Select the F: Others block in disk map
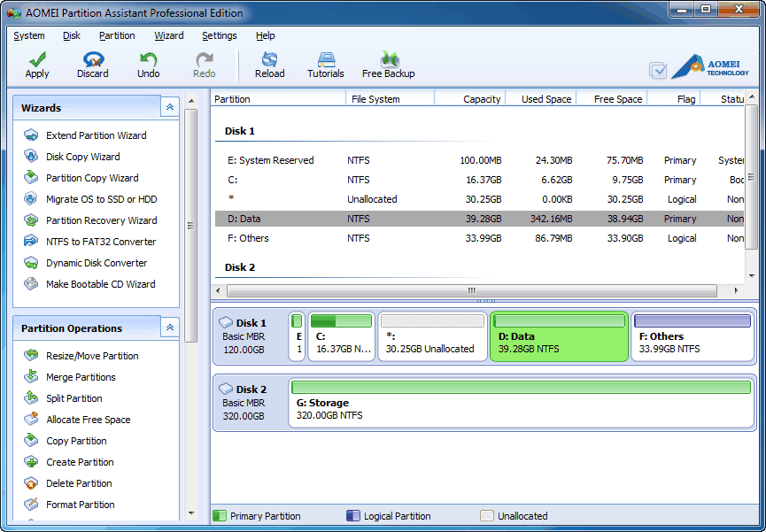This screenshot has height=532, width=766. pyautogui.click(x=692, y=336)
